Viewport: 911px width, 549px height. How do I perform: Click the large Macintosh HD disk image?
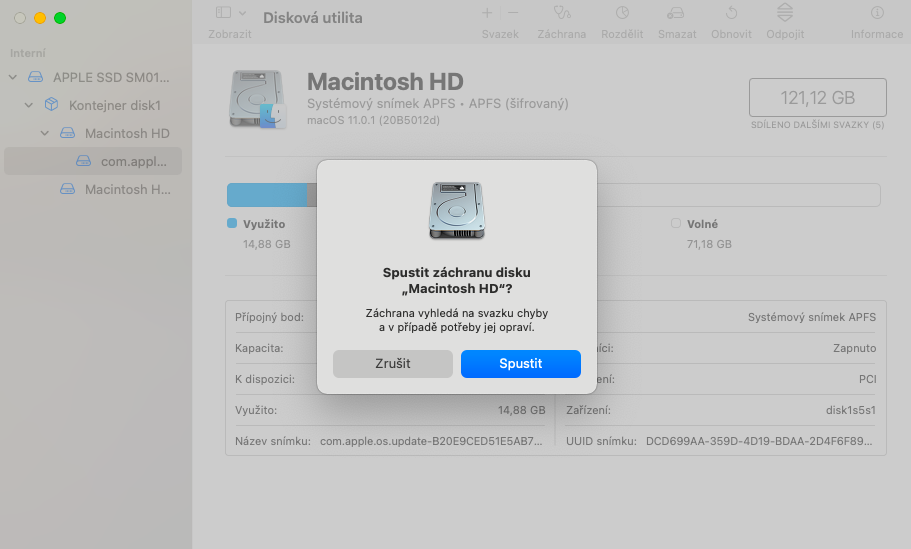258,99
